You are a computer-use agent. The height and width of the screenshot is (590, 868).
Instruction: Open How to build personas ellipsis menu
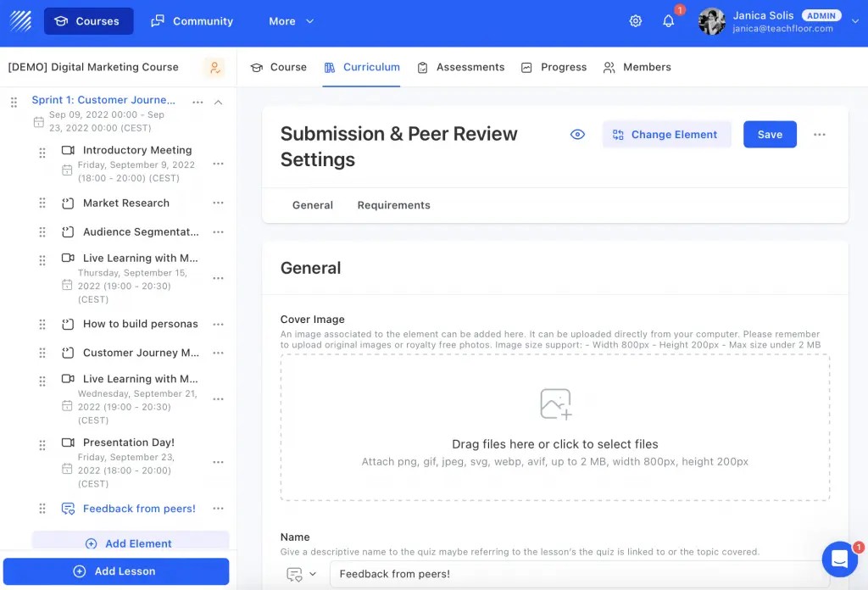pos(218,325)
